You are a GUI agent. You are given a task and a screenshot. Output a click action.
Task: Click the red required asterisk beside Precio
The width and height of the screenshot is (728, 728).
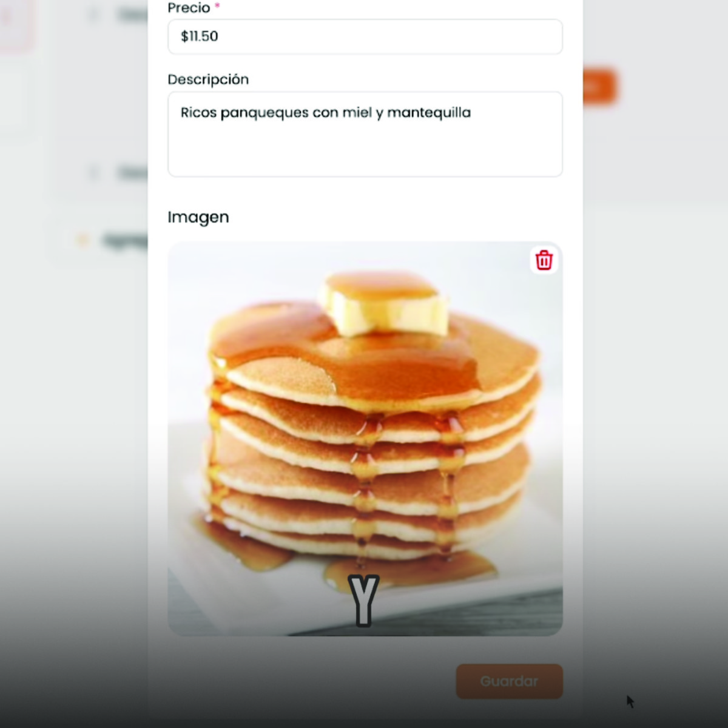click(x=217, y=7)
